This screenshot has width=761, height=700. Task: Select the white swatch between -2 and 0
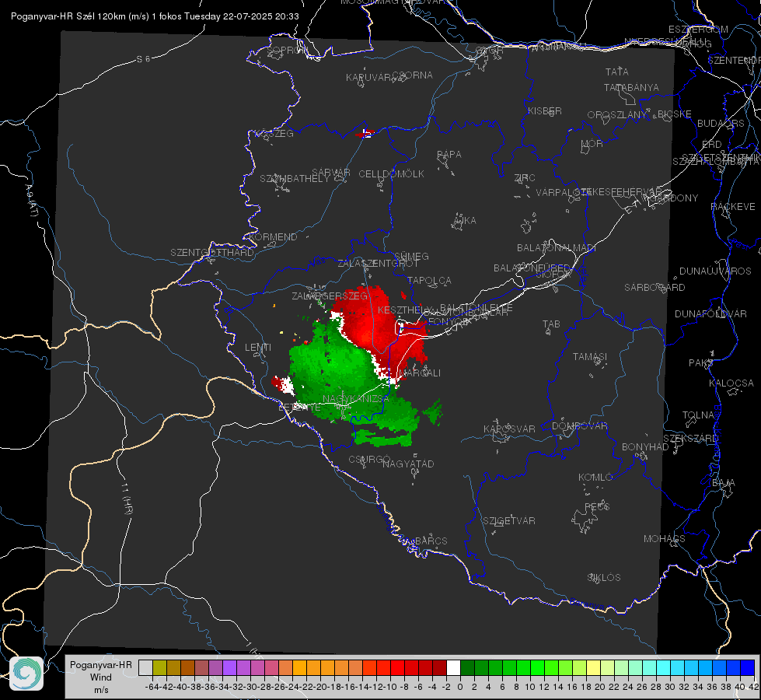[x=453, y=667]
